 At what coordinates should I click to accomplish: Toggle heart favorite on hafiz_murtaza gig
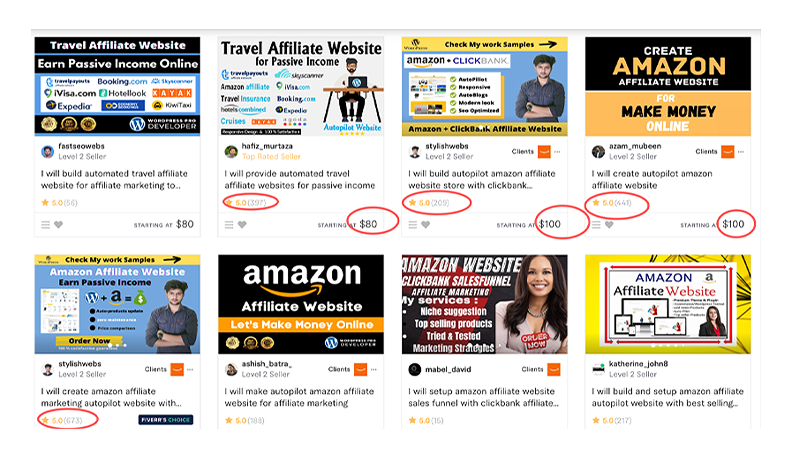(x=242, y=225)
